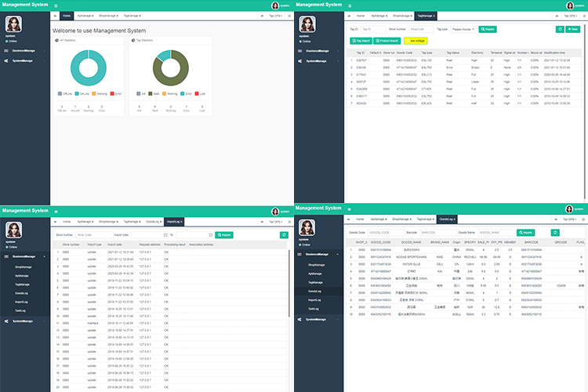The height and width of the screenshot is (392, 588).
Task: Toggle the Reel legend in Tag Statistics
Action: pyautogui.click(x=152, y=93)
